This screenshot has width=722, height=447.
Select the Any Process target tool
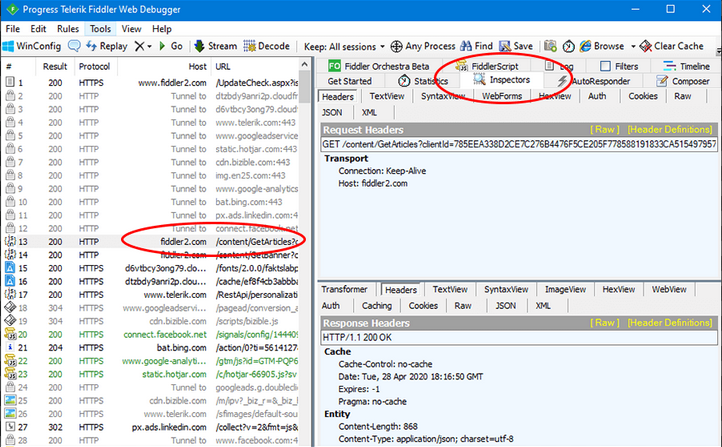(423, 46)
